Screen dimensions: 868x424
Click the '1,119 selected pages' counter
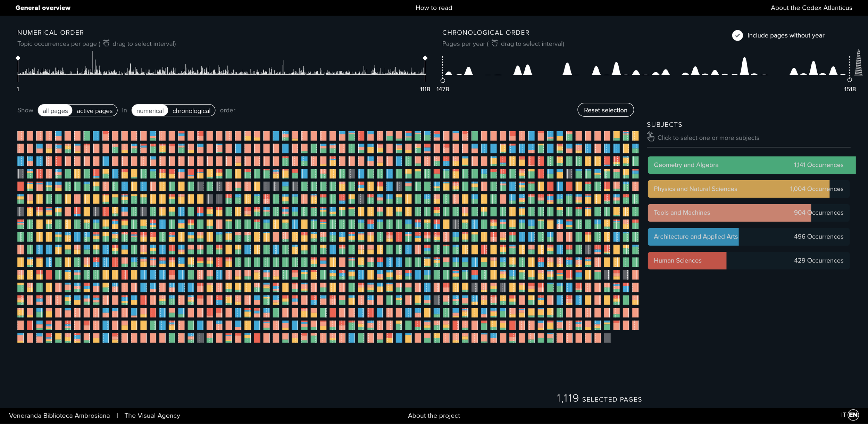599,398
